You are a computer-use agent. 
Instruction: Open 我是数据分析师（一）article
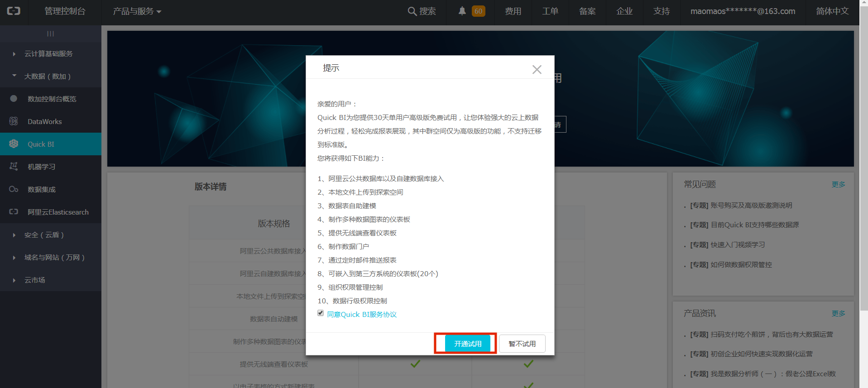763,374
